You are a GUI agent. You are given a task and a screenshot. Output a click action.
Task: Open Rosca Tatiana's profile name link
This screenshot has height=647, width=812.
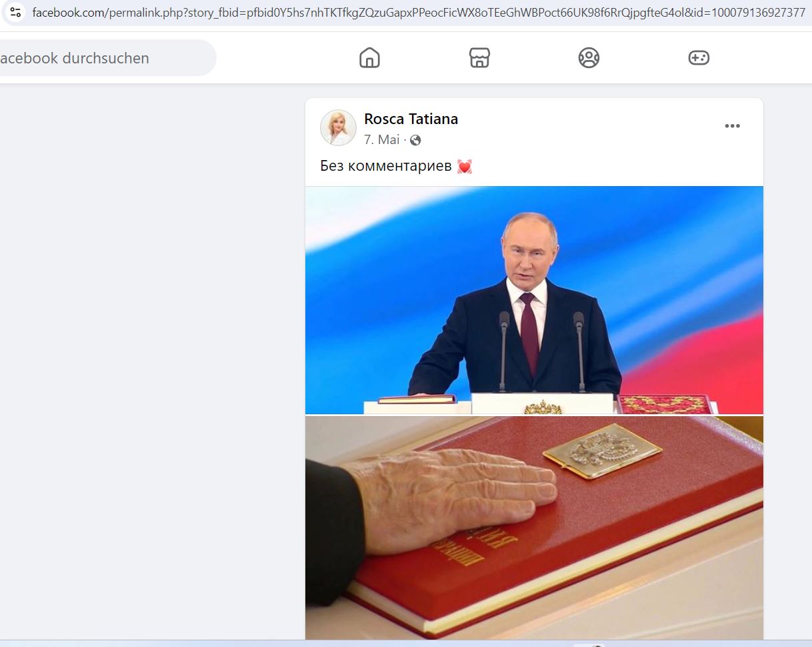(x=411, y=119)
